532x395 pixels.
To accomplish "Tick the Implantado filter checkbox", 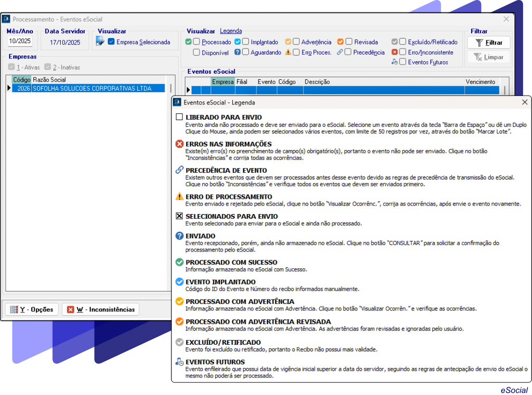I will coord(246,42).
